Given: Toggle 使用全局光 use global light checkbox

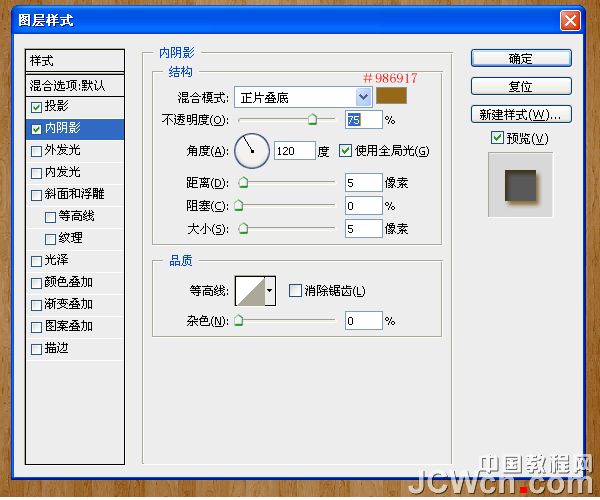Looking at the screenshot, I should coord(345,151).
